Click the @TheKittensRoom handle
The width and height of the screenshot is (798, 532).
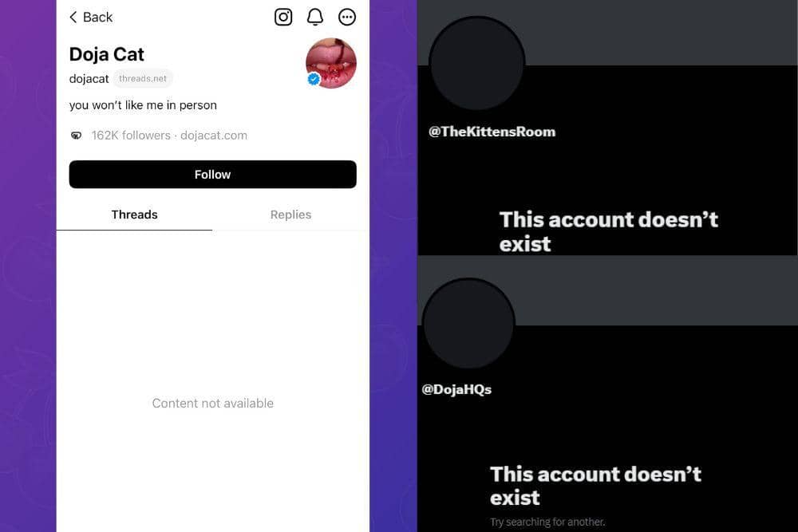pos(492,132)
